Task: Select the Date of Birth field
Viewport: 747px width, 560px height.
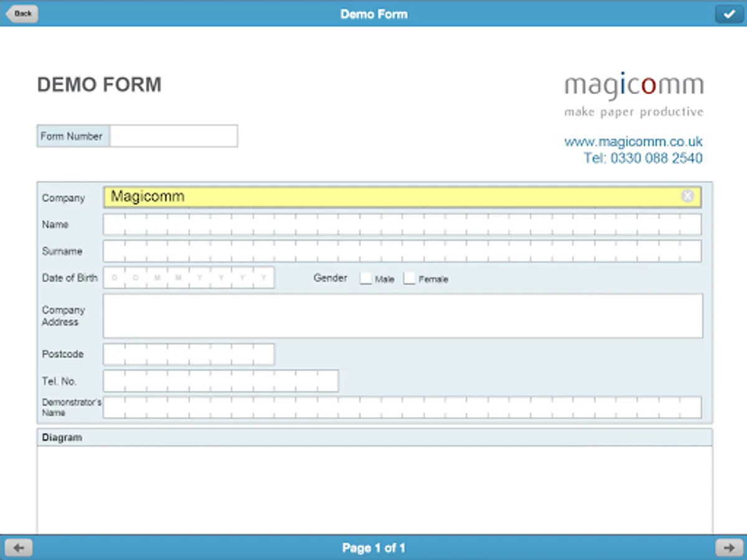Action: (189, 278)
